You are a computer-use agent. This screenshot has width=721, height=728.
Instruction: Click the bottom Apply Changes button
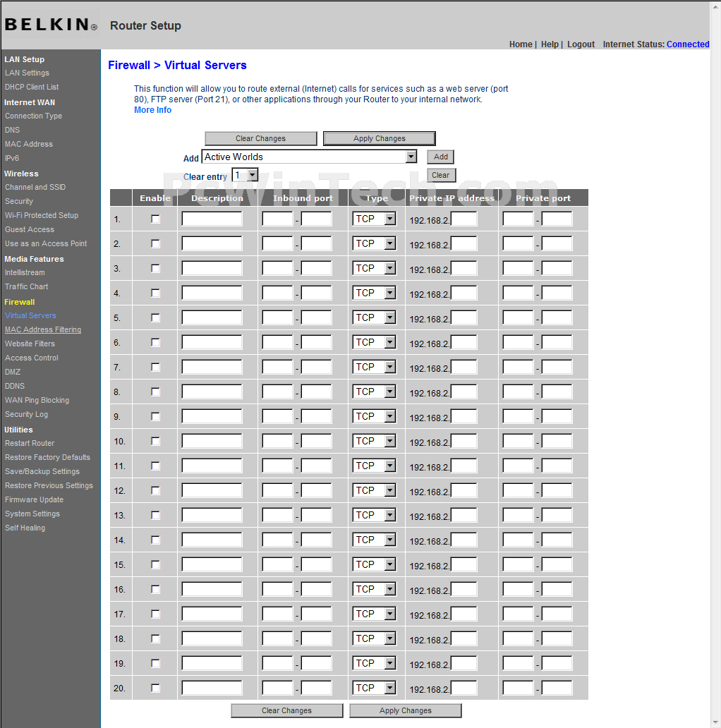coord(406,710)
